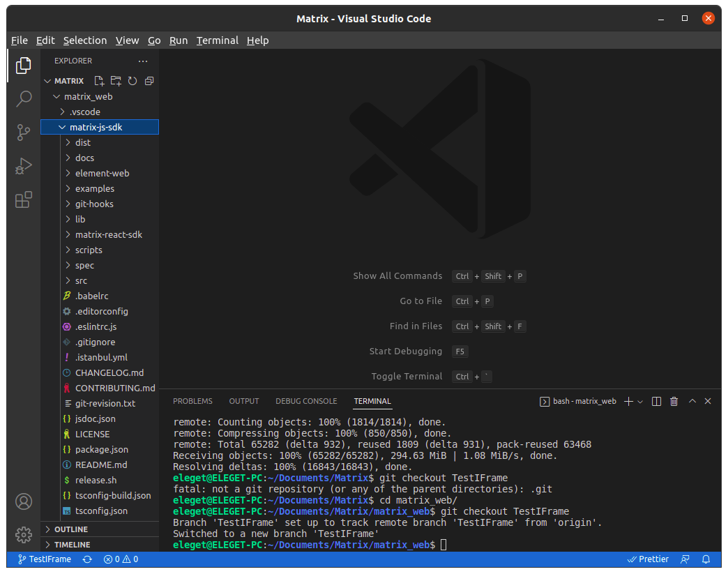Expand the matrix-react-sdk folder
The image size is (728, 574).
[x=108, y=234]
